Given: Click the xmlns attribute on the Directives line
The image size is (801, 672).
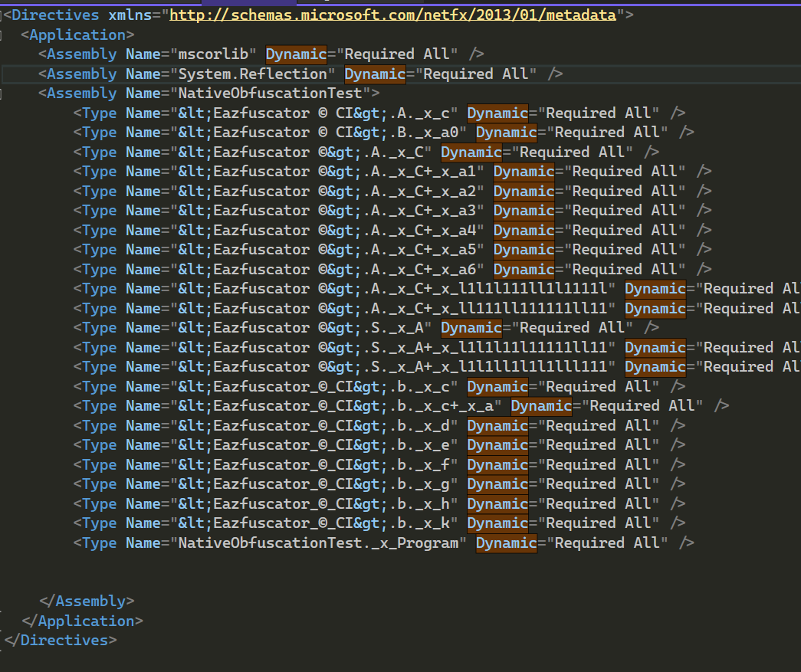Looking at the screenshot, I should point(130,15).
